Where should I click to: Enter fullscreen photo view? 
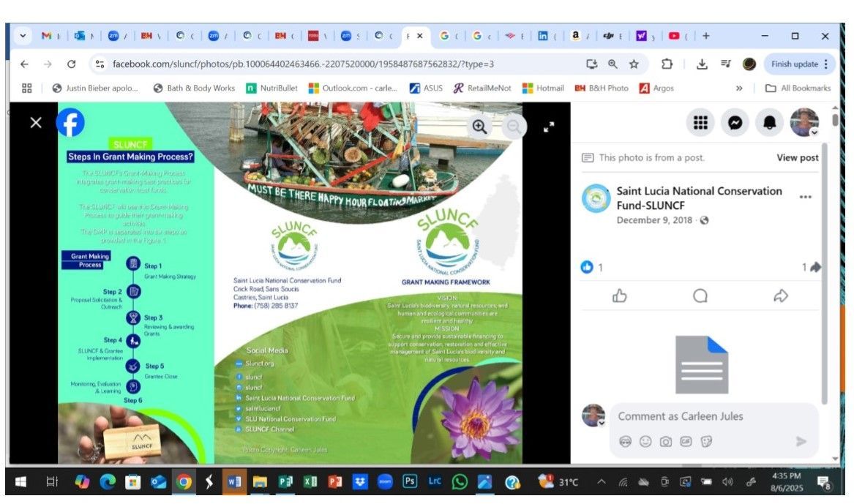coord(549,127)
